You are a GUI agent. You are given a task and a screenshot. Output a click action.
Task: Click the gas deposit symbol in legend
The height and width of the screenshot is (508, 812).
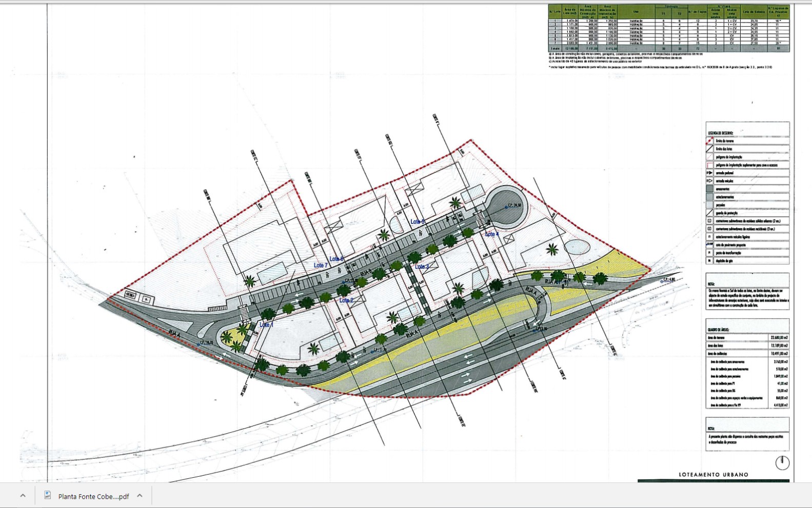(x=710, y=261)
